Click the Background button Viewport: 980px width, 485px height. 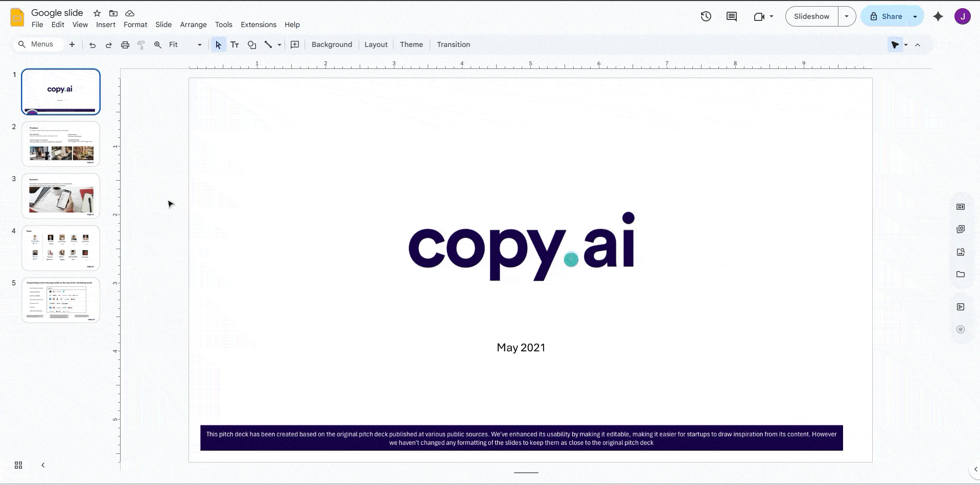click(332, 44)
